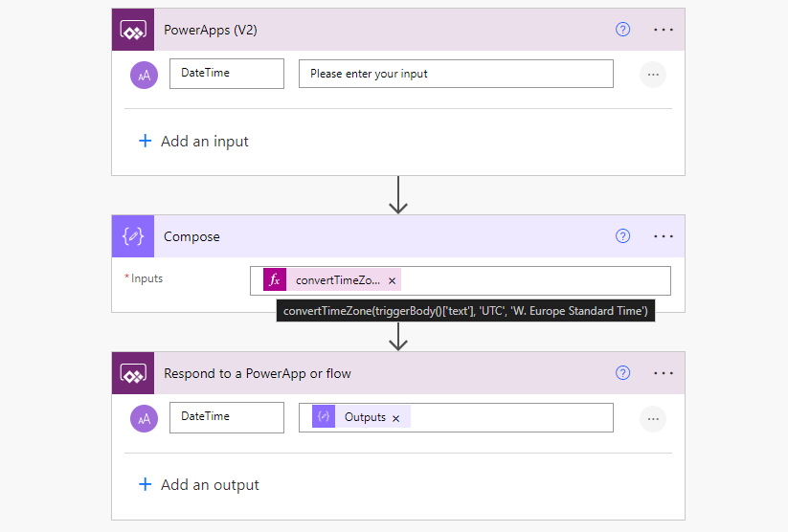Viewport: 788px width, 532px height.
Task: Click empty area of Compose Inputs field
Action: tap(535, 280)
